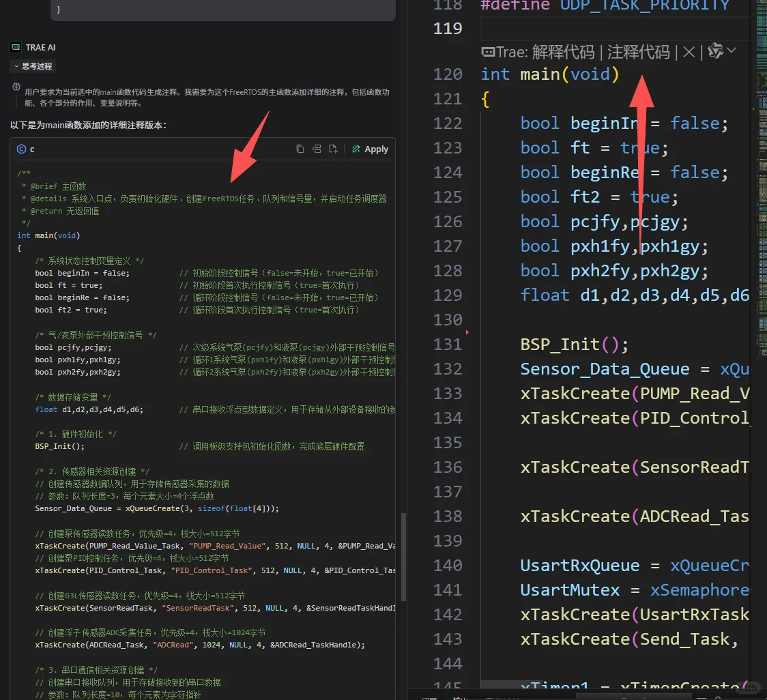Click the C language icon in code block header
The width and height of the screenshot is (767, 700).
[x=21, y=149]
